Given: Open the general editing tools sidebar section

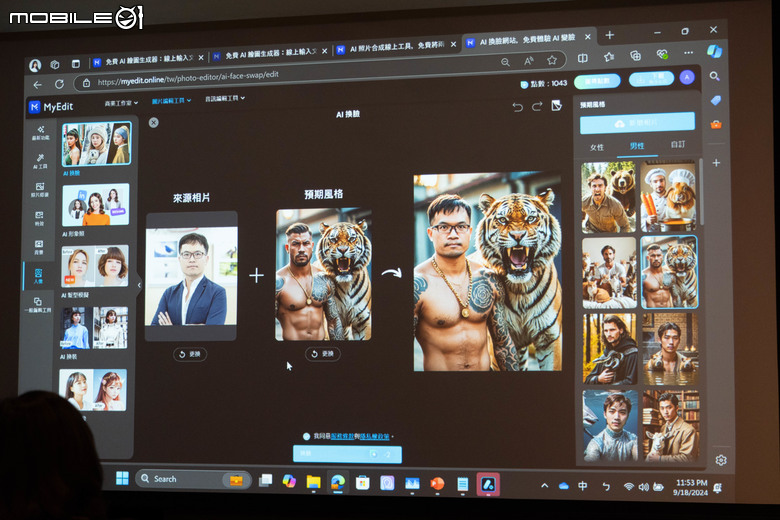Looking at the screenshot, I should pos(38,305).
